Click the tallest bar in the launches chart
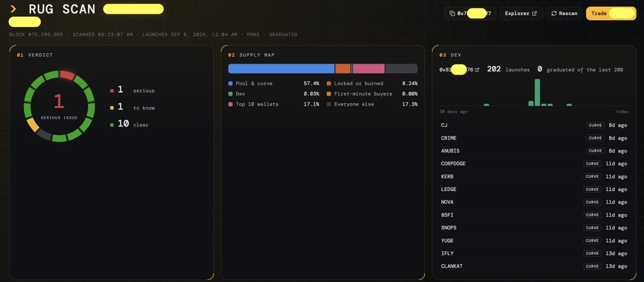 click(537, 92)
